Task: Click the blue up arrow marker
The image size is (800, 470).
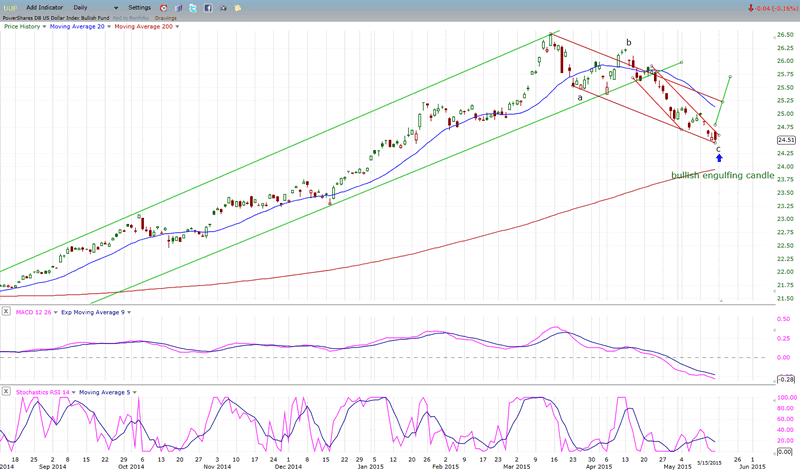Action: (x=719, y=158)
